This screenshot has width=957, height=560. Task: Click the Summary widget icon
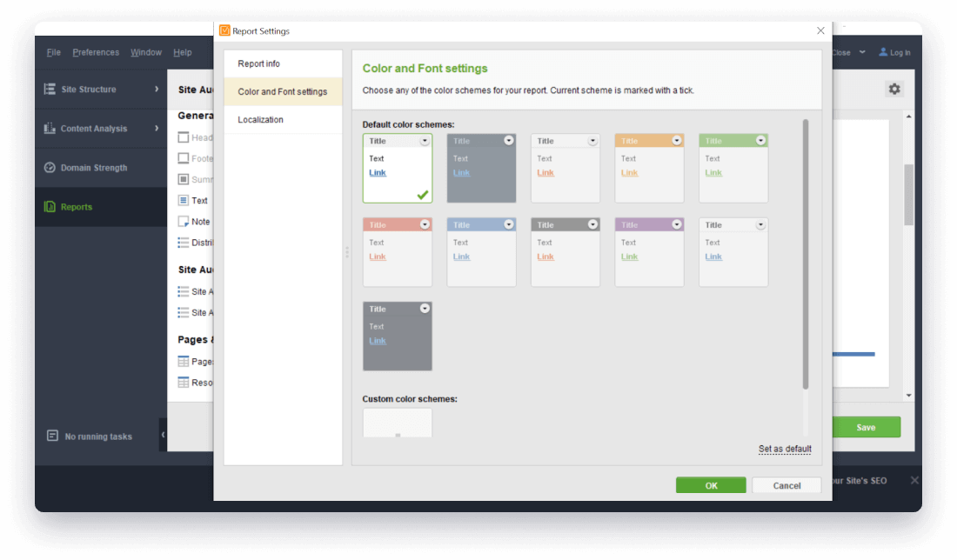[x=183, y=179]
